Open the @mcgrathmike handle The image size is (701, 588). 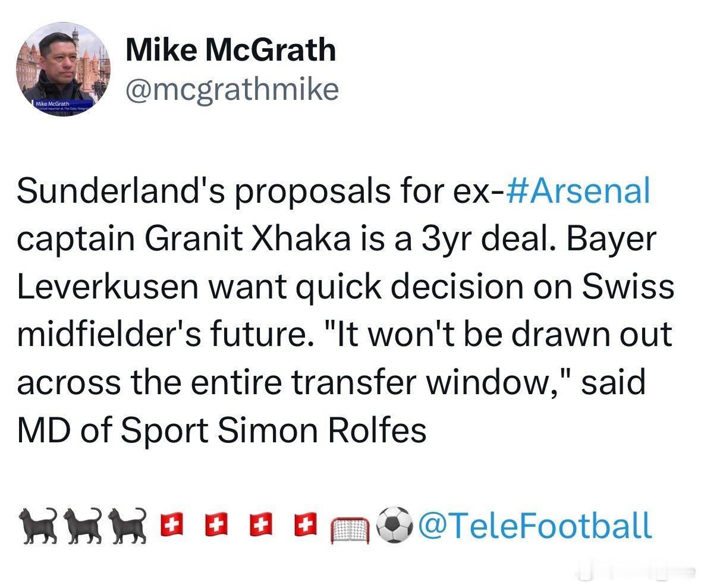(232, 90)
